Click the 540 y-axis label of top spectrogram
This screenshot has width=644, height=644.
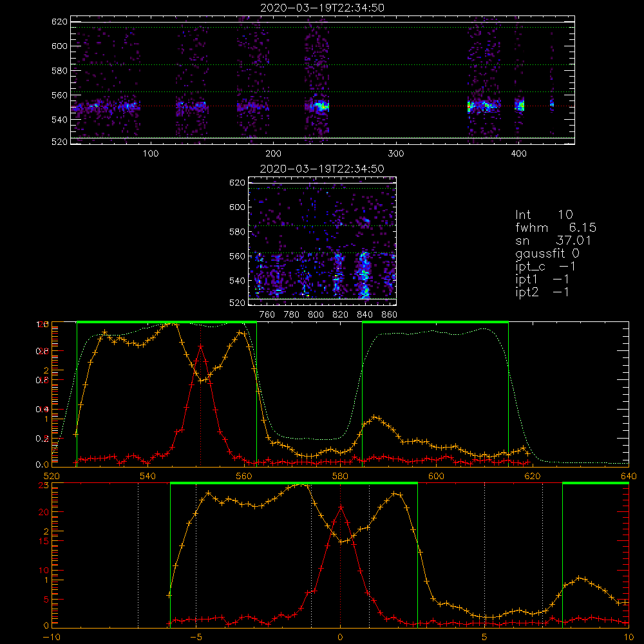(59, 120)
